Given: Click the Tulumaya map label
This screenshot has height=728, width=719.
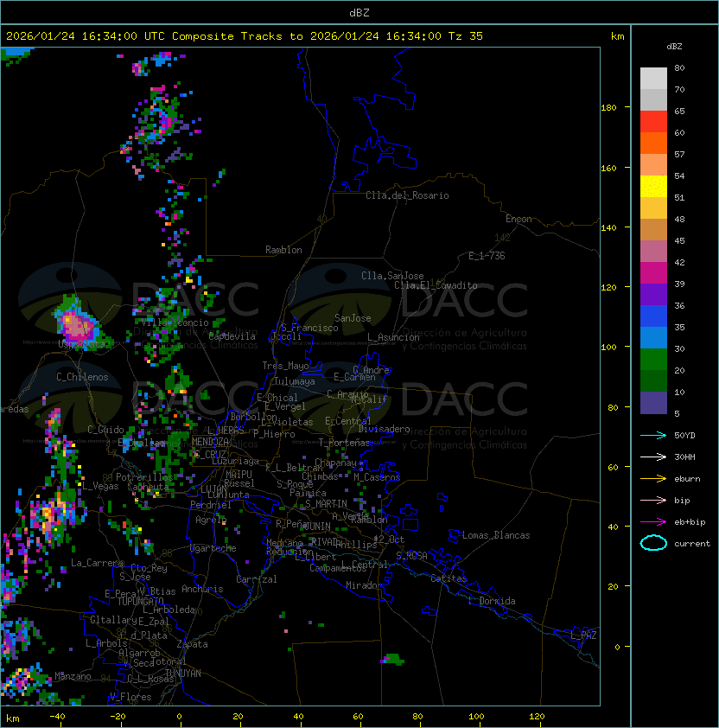Looking at the screenshot, I should (295, 381).
